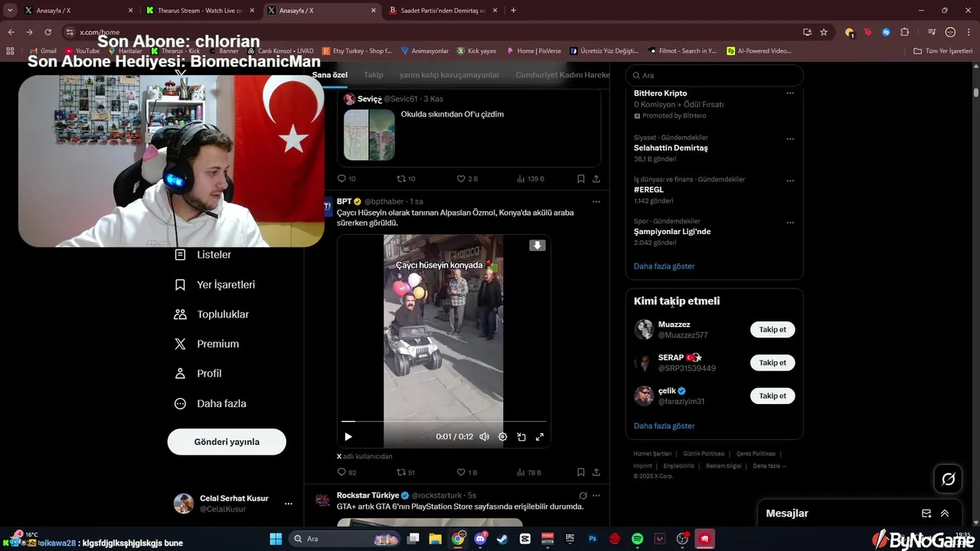Click Daha fazla göster under trends

click(x=664, y=266)
